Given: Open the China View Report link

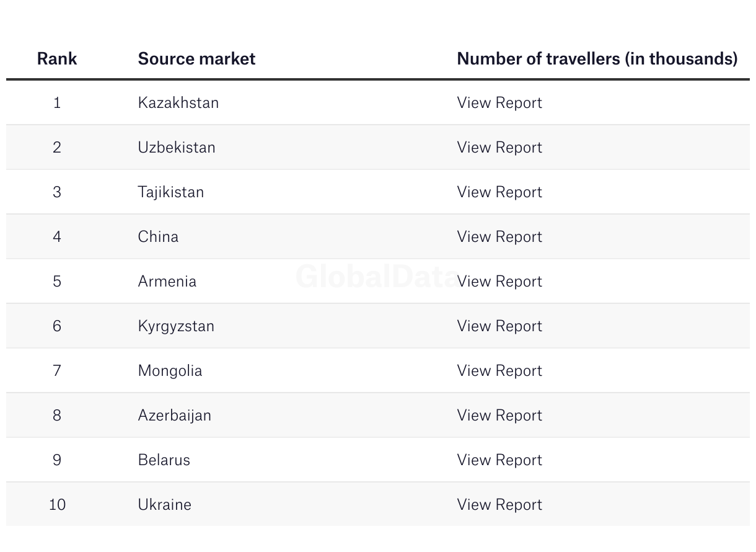Looking at the screenshot, I should click(499, 236).
